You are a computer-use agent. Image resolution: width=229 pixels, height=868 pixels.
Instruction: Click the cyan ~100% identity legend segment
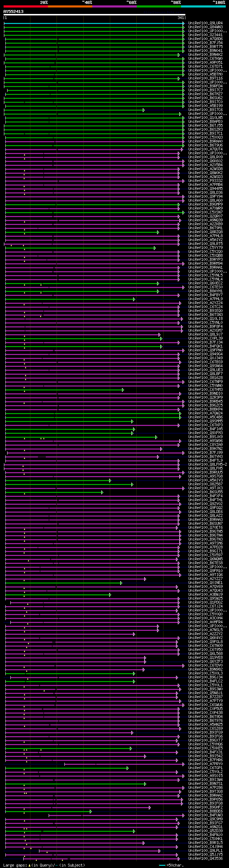coord(203,6)
